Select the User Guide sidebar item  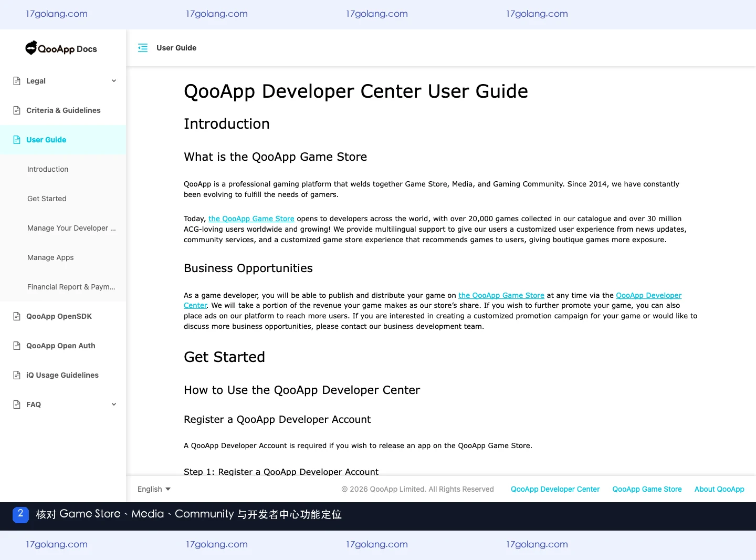63,140
